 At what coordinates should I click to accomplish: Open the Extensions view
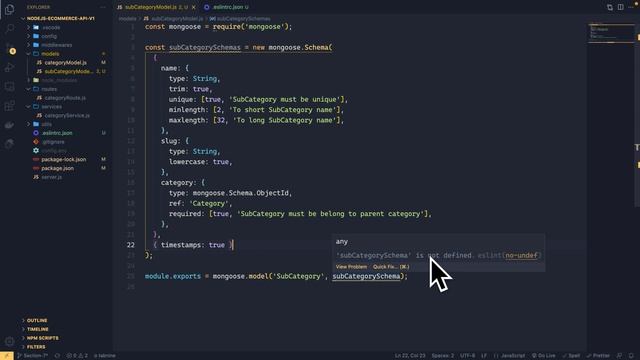pos(10,106)
